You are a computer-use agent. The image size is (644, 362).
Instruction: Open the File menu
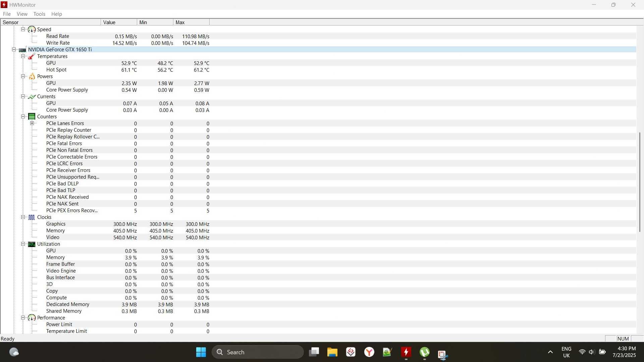[7, 14]
